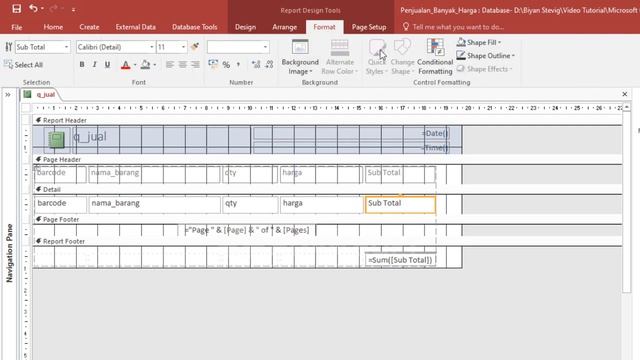Select the report logo image in header
640x360 pixels.
[56, 139]
